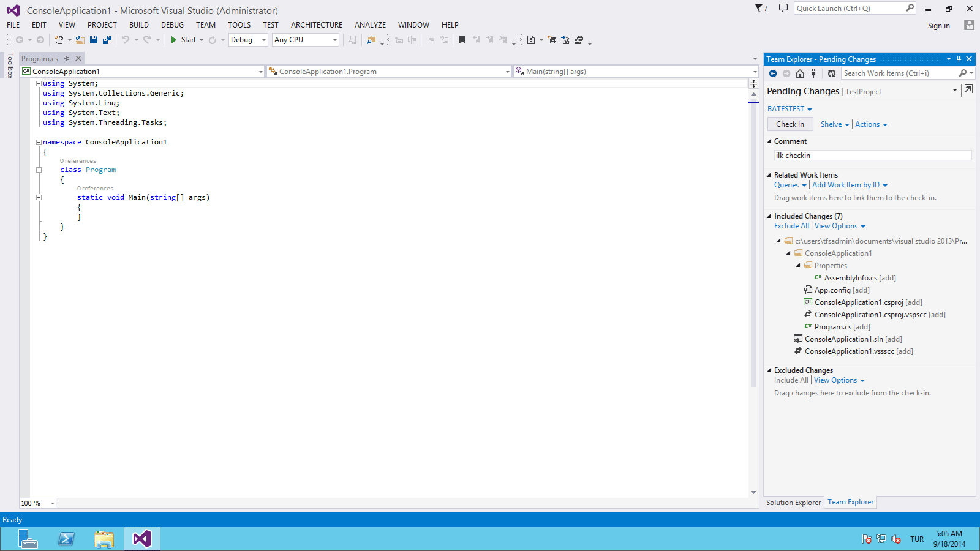Click the Exclude All link
This screenshot has width=980, height=551.
791,226
